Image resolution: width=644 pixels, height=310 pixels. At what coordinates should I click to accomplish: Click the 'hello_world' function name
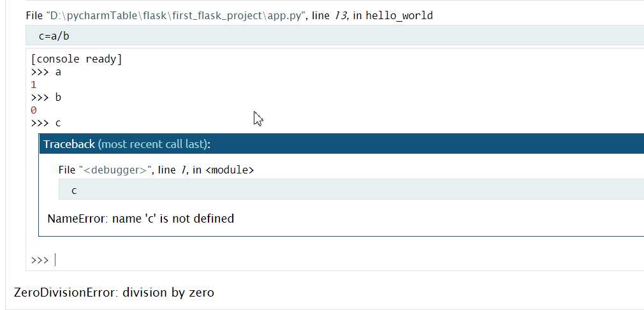click(x=399, y=15)
